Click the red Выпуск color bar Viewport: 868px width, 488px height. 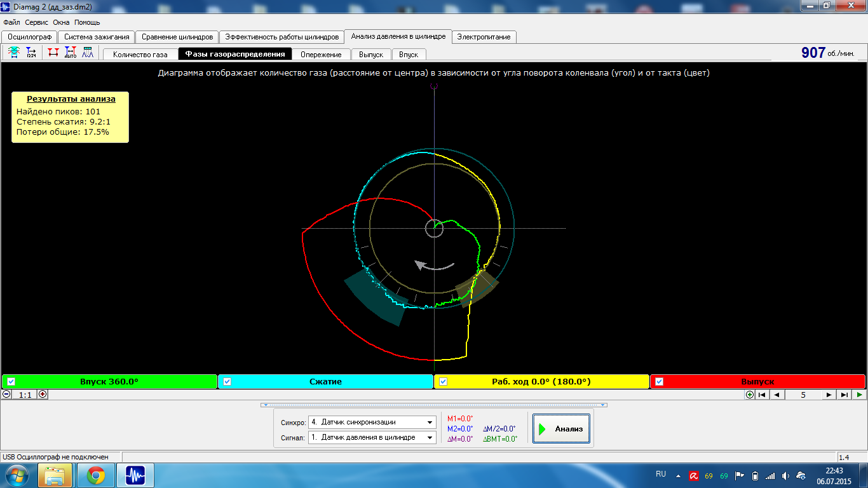click(x=757, y=381)
